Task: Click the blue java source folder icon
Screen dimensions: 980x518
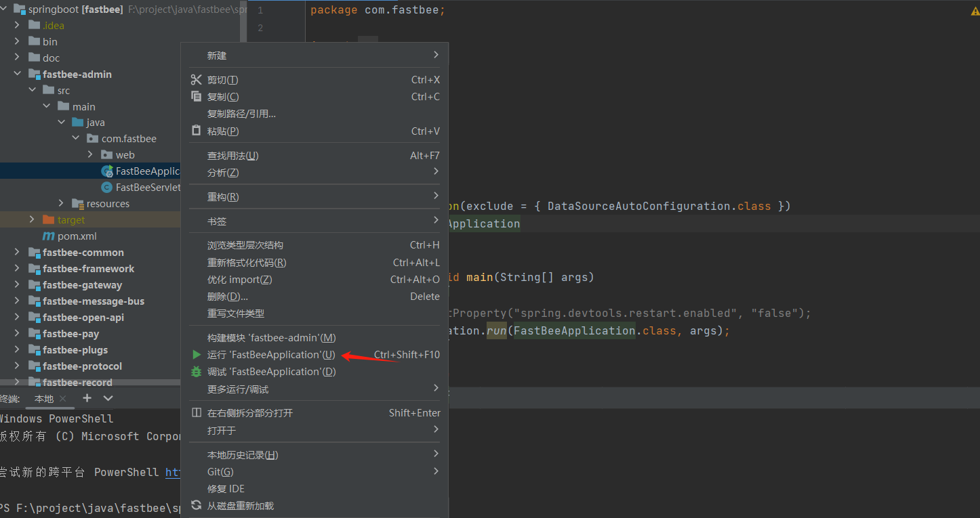Action: click(x=78, y=123)
